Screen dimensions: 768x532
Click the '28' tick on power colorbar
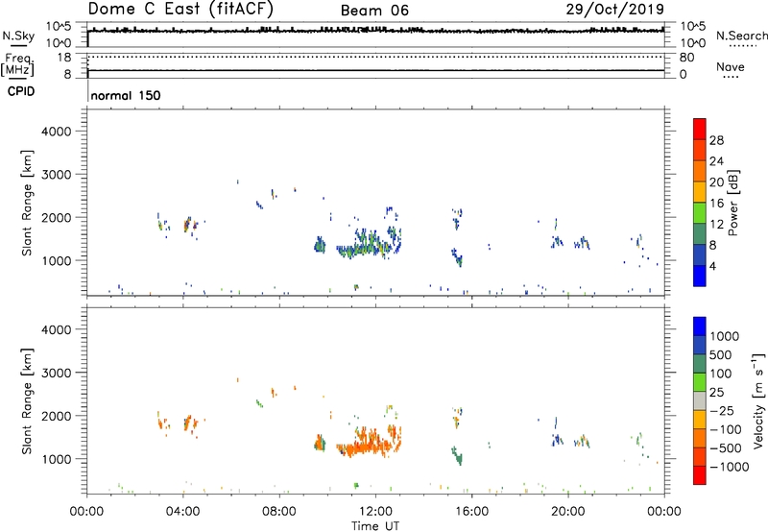point(716,140)
